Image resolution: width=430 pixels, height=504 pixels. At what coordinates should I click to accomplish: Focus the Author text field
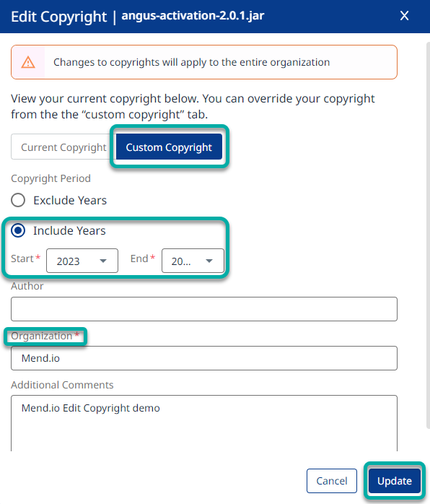204,309
